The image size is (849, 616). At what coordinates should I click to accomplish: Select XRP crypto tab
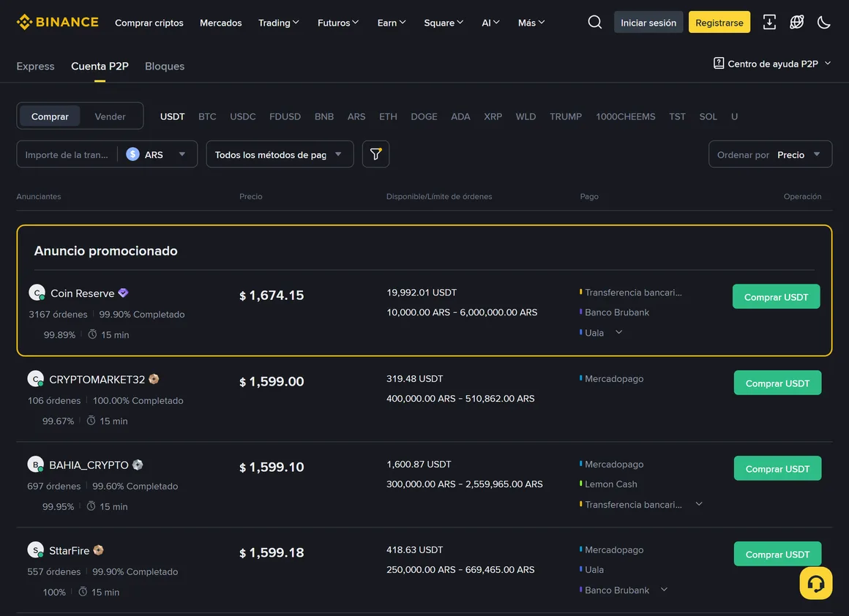coord(493,116)
